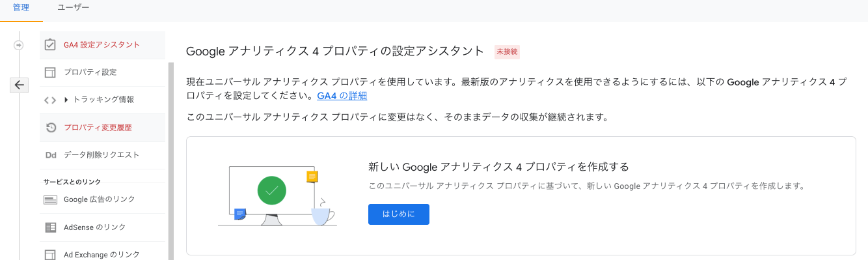Screen dimensions: 868x260
Task: Click the GA4 設定アシスタント clipboard check icon
Action: pyautogui.click(x=50, y=44)
